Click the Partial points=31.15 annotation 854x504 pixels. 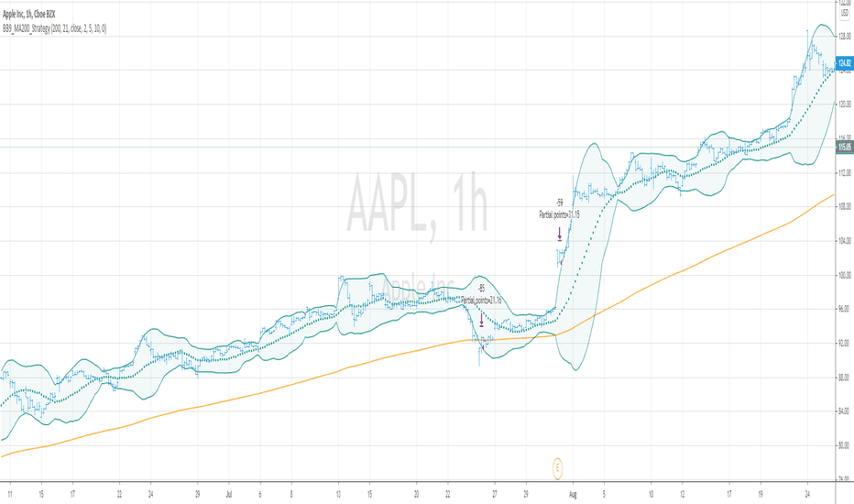tap(559, 214)
